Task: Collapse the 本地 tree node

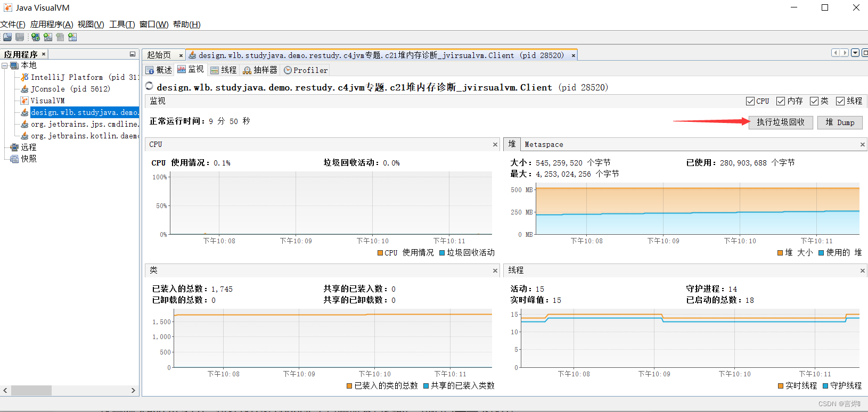Action: pos(5,65)
